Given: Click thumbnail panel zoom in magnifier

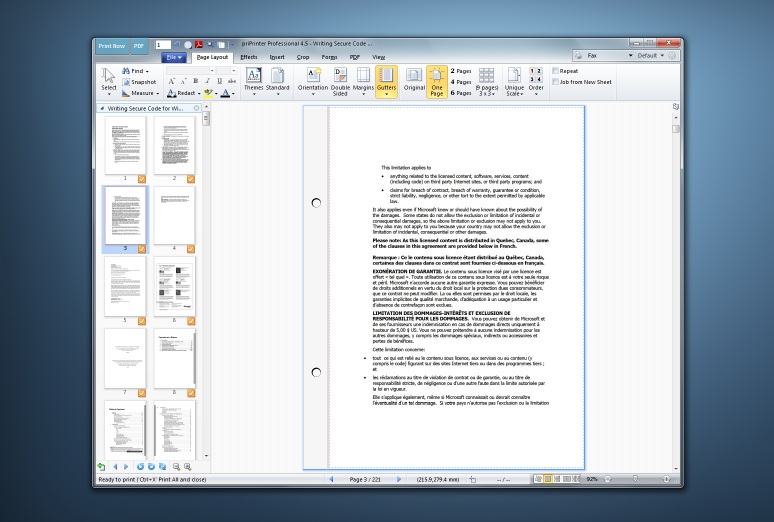Looking at the screenshot, I should (x=188, y=467).
